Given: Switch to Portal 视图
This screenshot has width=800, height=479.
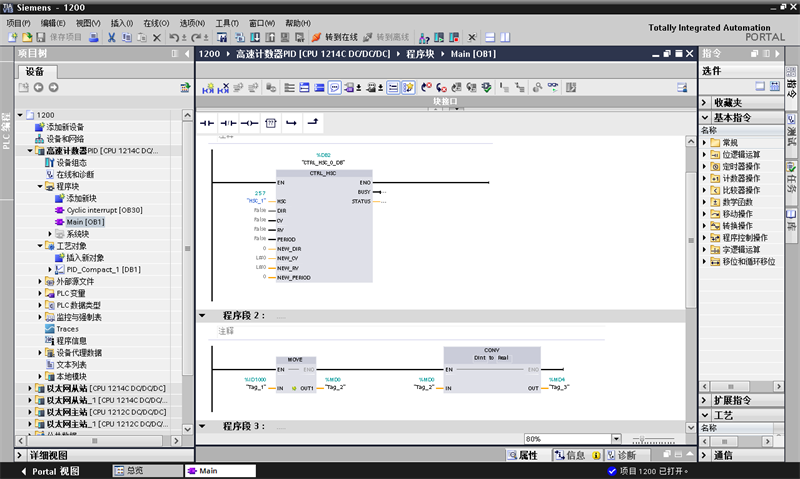Looking at the screenshot, I should (51, 471).
